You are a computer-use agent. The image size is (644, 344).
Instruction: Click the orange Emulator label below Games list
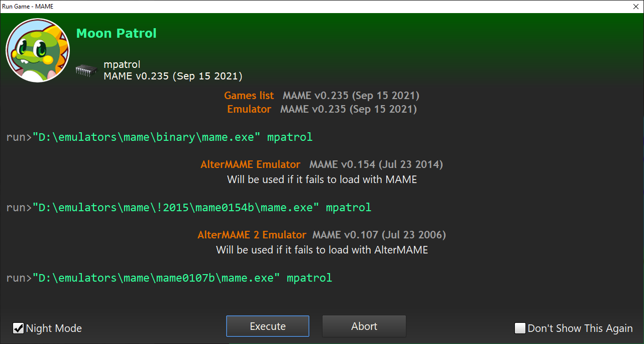[x=249, y=109]
